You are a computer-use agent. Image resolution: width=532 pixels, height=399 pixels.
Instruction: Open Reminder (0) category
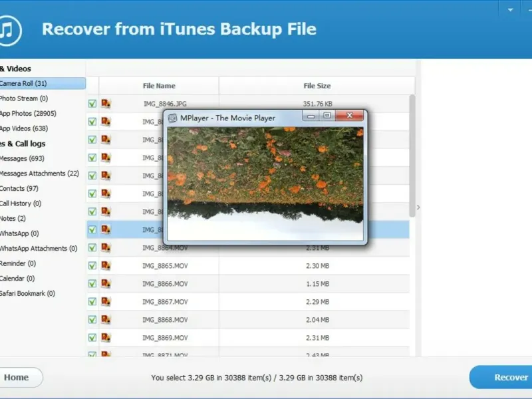point(18,263)
